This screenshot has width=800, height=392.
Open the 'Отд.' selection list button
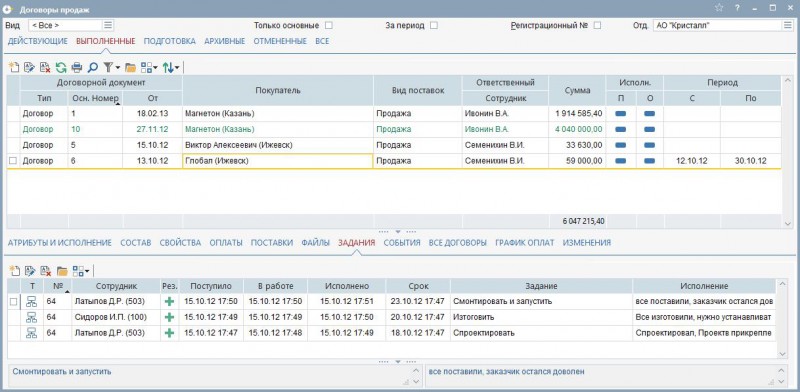coord(787,25)
